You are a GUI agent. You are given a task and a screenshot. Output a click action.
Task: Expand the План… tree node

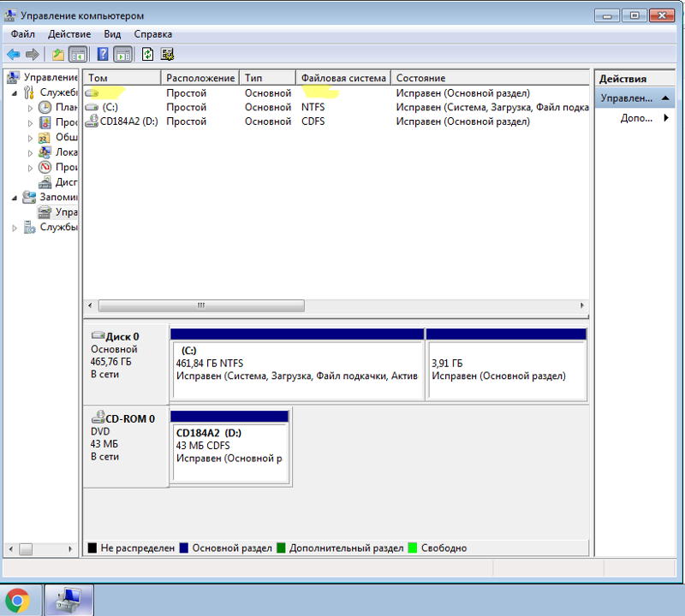click(30, 108)
